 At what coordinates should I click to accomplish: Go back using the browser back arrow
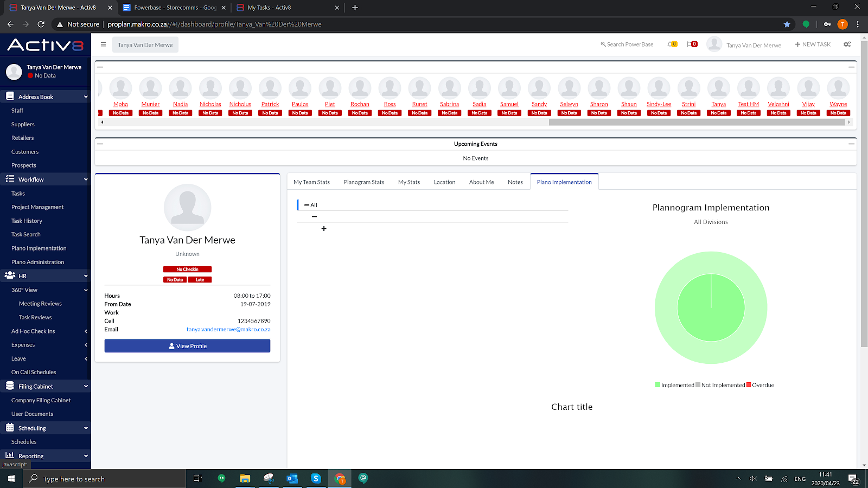[10, 24]
